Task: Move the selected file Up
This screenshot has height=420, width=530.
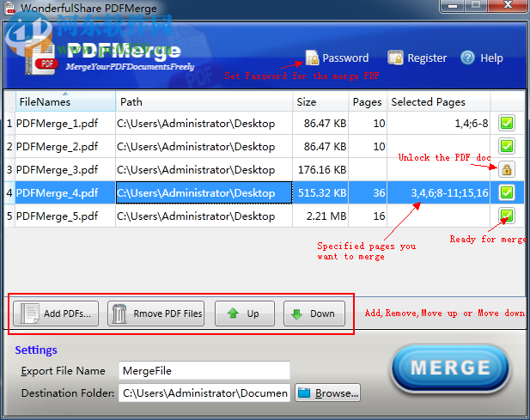Action: pos(245,313)
